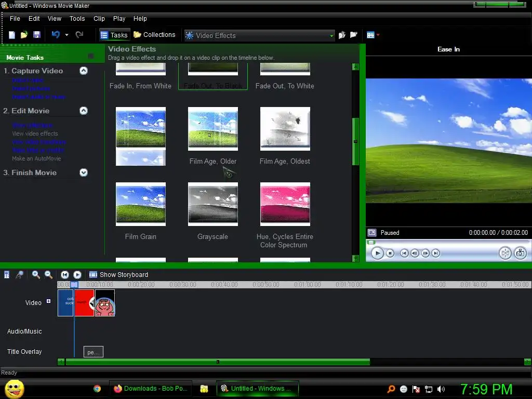This screenshot has height=399, width=532.
Task: Zoom in on the timeline
Action: point(36,274)
